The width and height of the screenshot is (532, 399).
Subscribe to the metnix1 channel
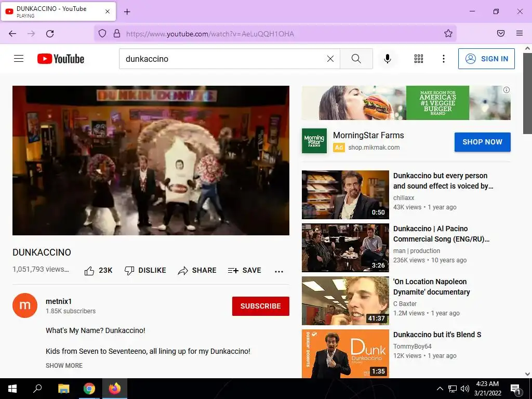coord(261,306)
